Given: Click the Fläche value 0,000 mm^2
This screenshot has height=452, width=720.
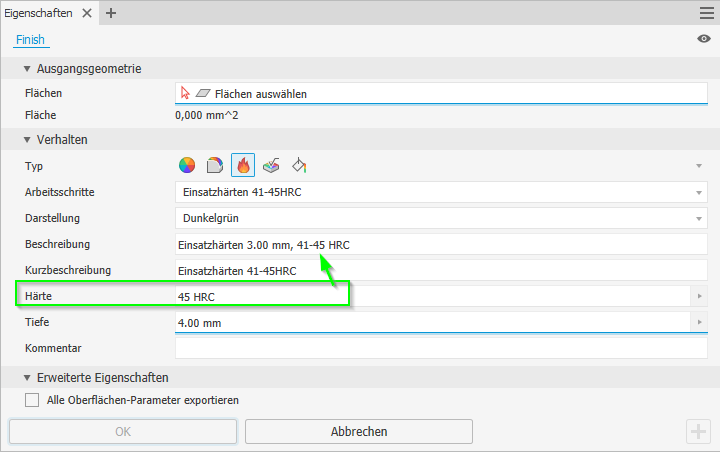Looking at the screenshot, I should click(207, 115).
